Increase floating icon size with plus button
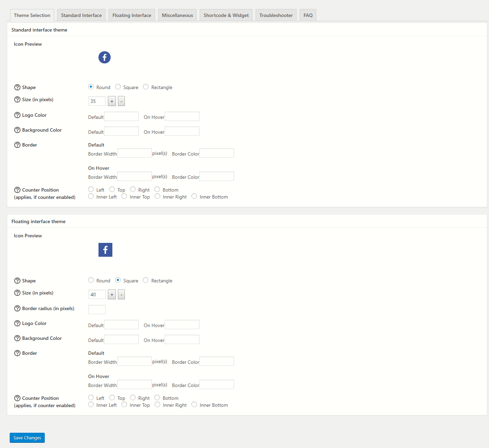Image resolution: width=489 pixels, height=448 pixels. coord(112,295)
